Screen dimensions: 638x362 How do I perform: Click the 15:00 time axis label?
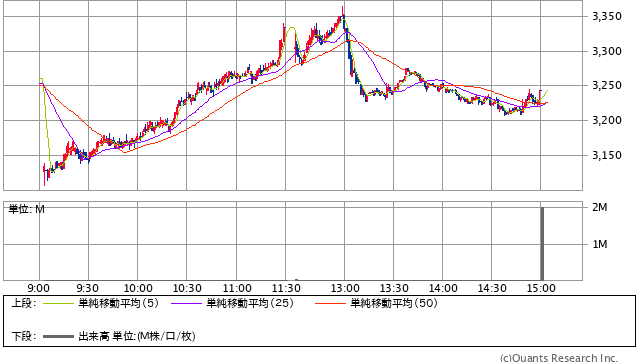[541, 288]
